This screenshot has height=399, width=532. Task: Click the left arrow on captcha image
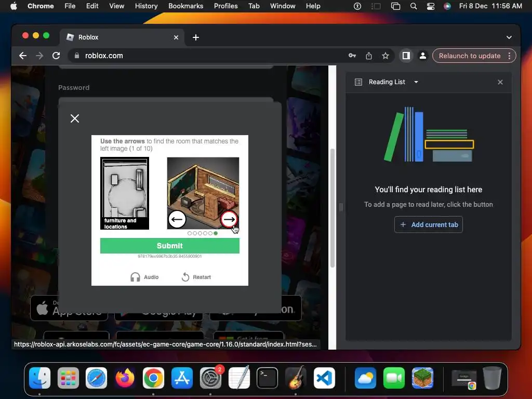coord(177,220)
